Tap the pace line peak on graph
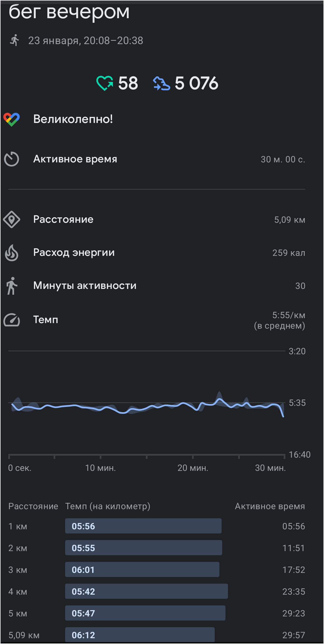The image size is (324, 644). [x=219, y=399]
